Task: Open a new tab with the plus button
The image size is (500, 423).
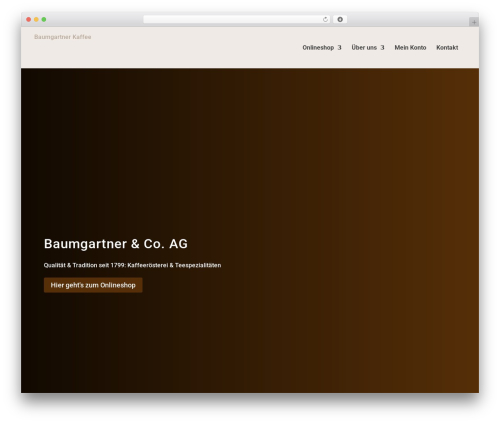Action: coord(474,22)
